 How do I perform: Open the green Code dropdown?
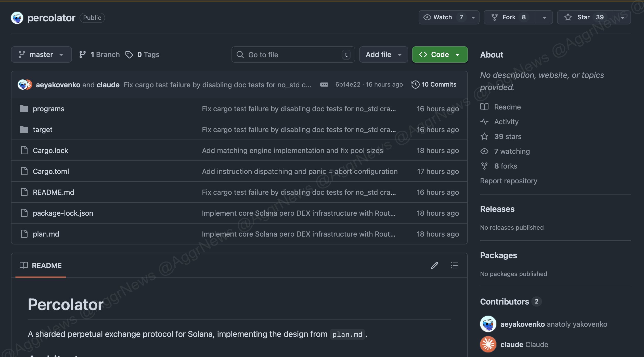point(440,54)
